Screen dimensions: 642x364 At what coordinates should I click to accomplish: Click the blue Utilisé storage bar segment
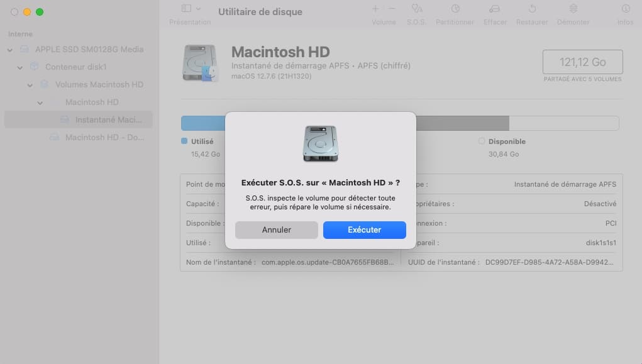click(203, 123)
